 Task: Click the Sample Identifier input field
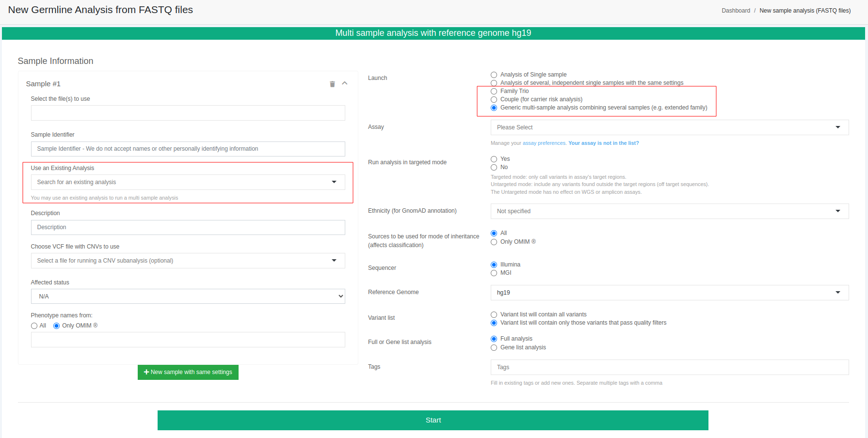[188, 149]
